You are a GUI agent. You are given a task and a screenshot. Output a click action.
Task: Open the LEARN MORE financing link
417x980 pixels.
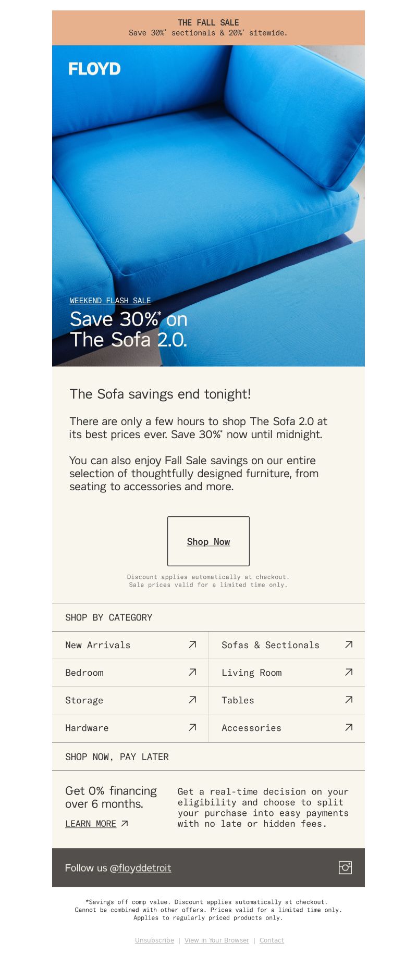coord(91,824)
